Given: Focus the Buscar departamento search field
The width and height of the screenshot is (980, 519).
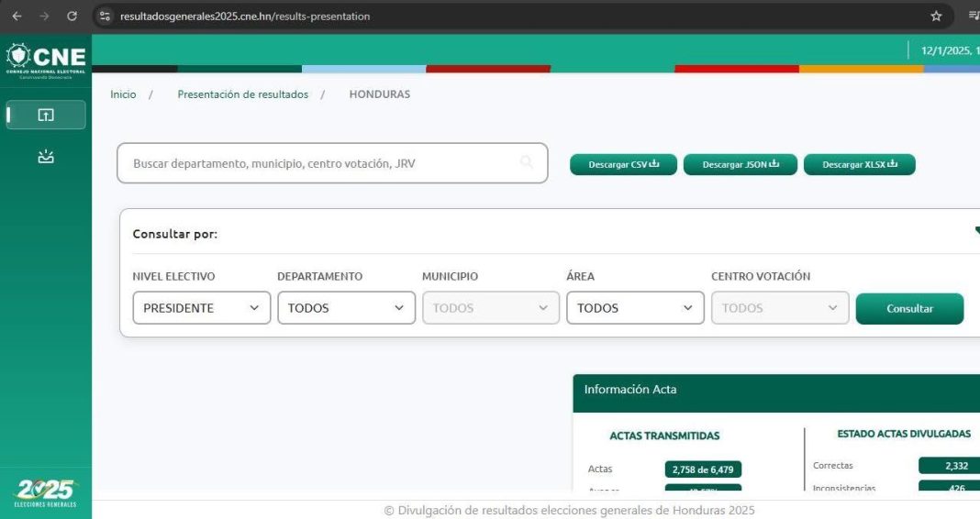Looking at the screenshot, I should click(x=321, y=163).
